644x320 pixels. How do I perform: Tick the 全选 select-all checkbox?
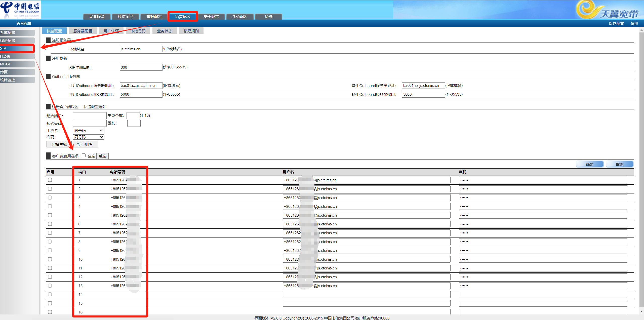(84, 155)
